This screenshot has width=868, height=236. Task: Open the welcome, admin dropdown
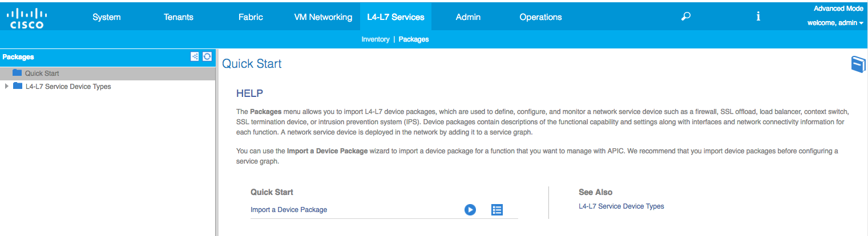tap(835, 23)
